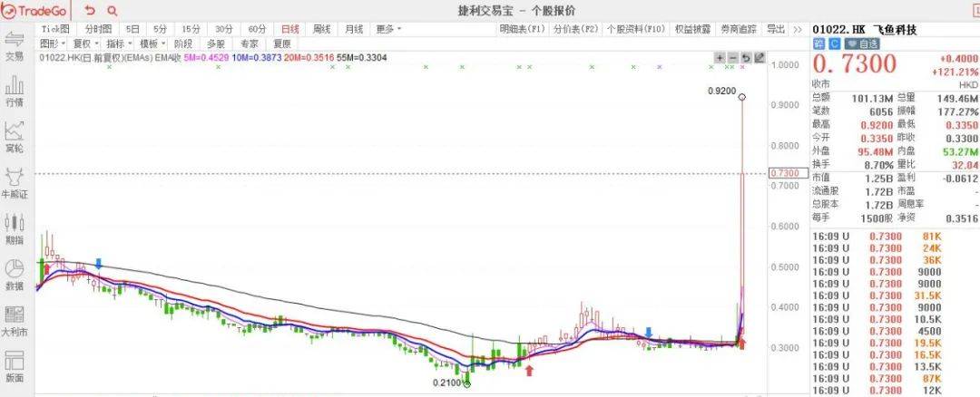Click the 0.7300 price label on axis
The image size is (980, 397).
[790, 173]
